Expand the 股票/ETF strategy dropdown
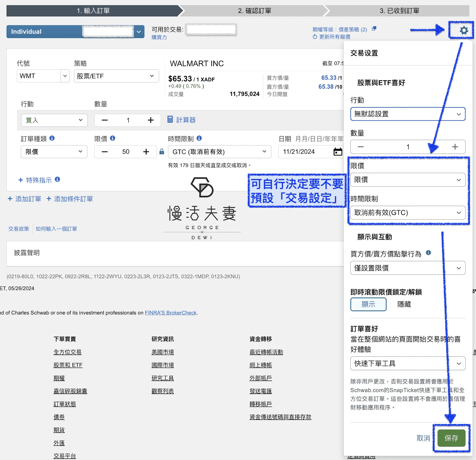 [x=116, y=76]
